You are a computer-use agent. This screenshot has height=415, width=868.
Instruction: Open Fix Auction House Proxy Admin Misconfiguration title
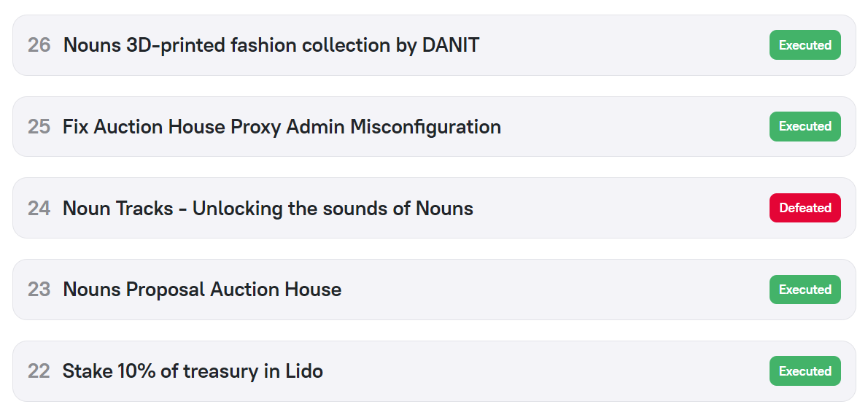[282, 127]
